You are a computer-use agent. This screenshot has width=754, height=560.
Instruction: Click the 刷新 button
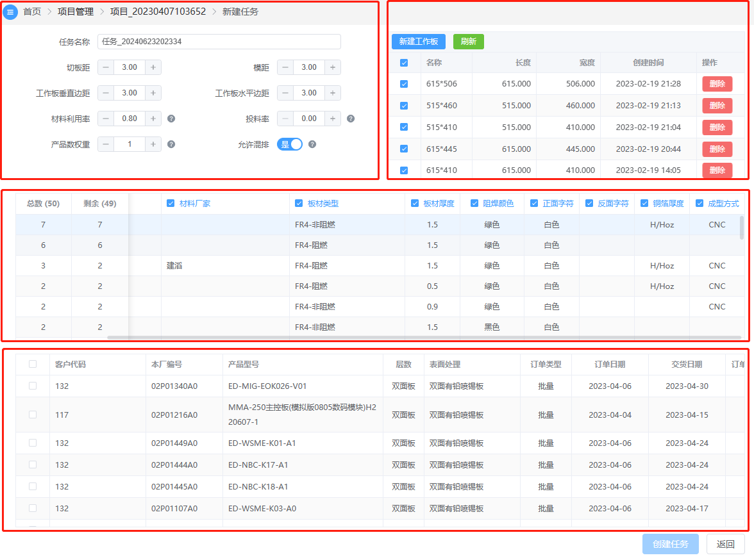coord(469,42)
